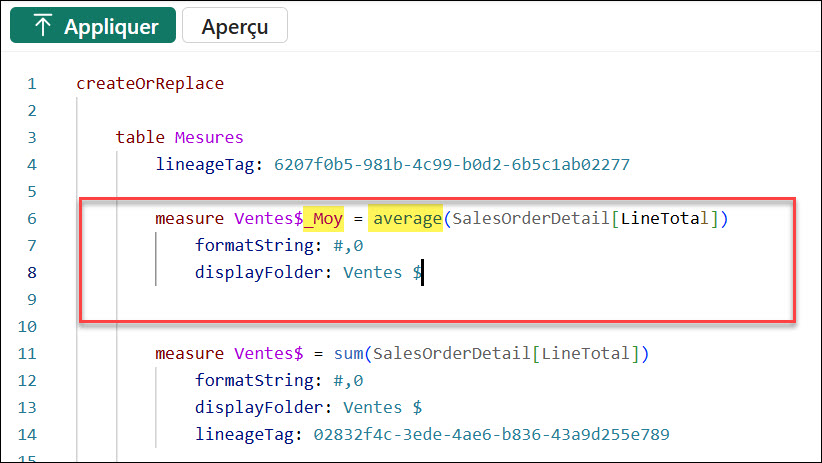Click the table name Mesures
This screenshot has height=463, width=822.
coord(209,137)
